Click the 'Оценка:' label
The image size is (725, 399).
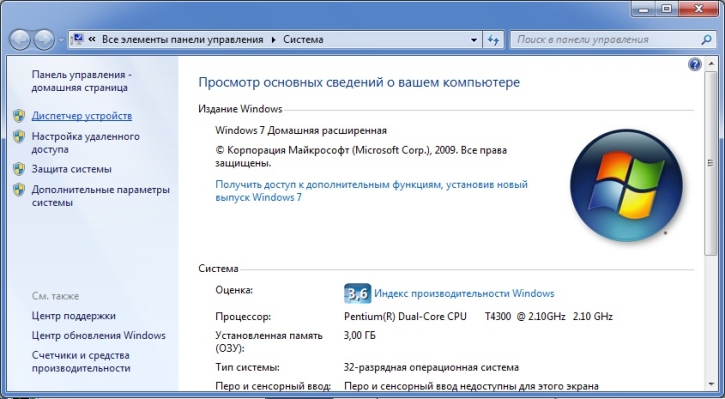coord(234,290)
